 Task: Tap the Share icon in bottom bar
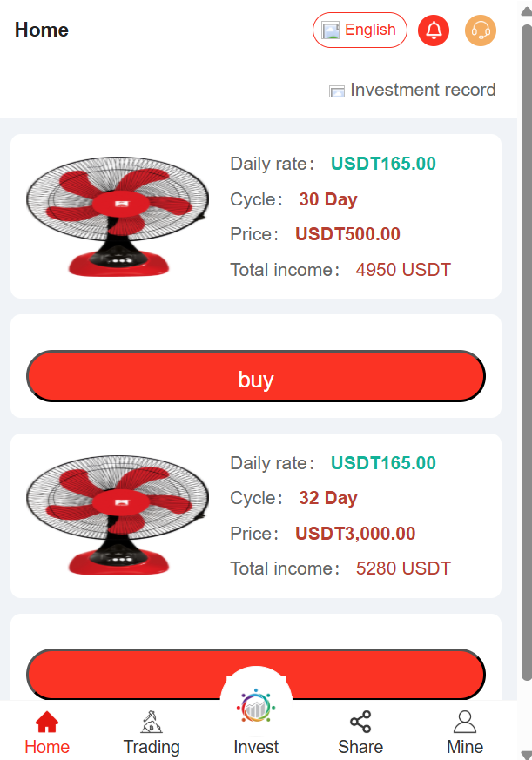click(360, 722)
